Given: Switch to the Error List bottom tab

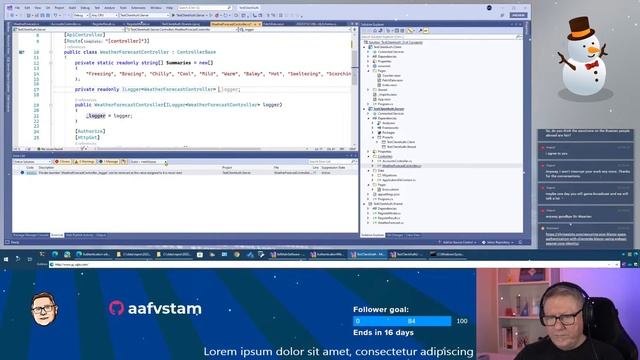Looking at the screenshot, I should [x=57, y=236].
